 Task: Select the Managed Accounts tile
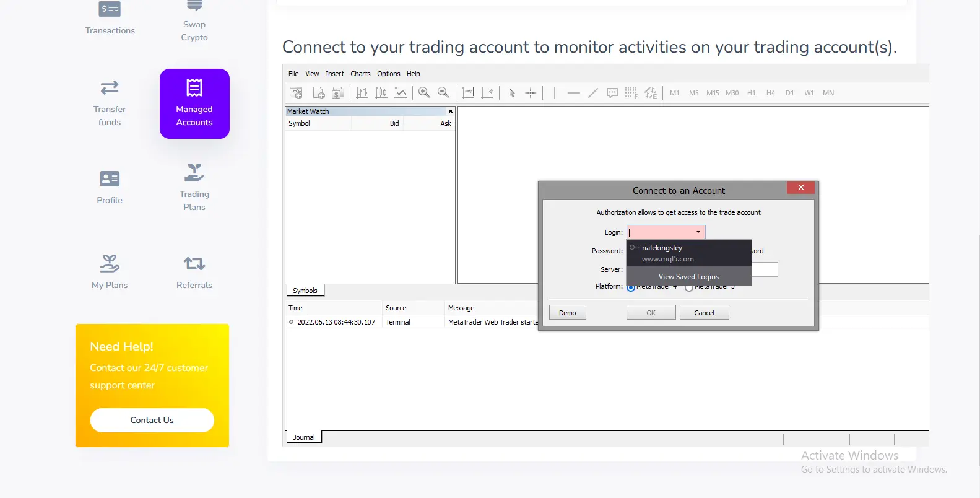click(194, 103)
